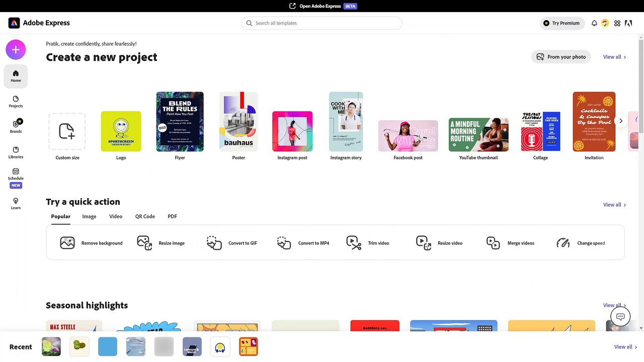
Task: Click the magnifier icon in search bar
Action: (x=249, y=23)
